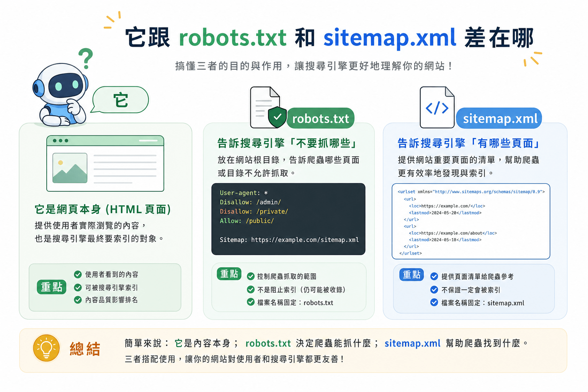Click the green robots.txt label badge
Viewport: 588px width, 392px height.
pos(321,118)
